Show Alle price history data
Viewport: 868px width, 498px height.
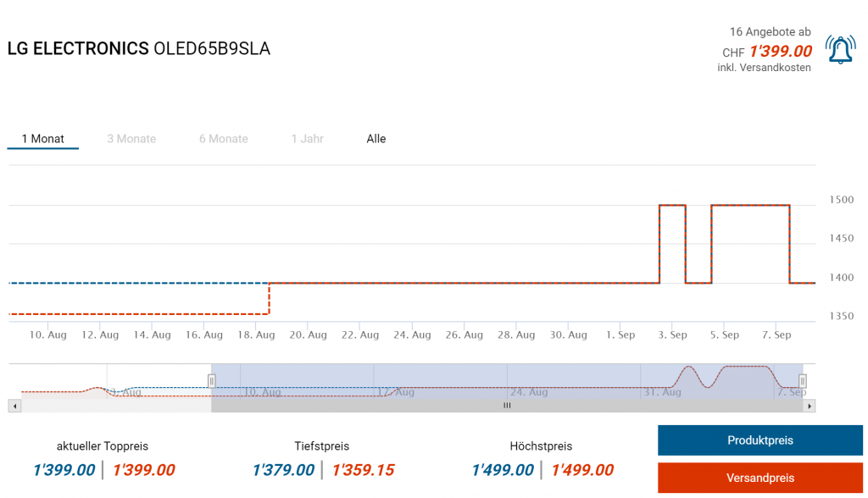tap(376, 139)
